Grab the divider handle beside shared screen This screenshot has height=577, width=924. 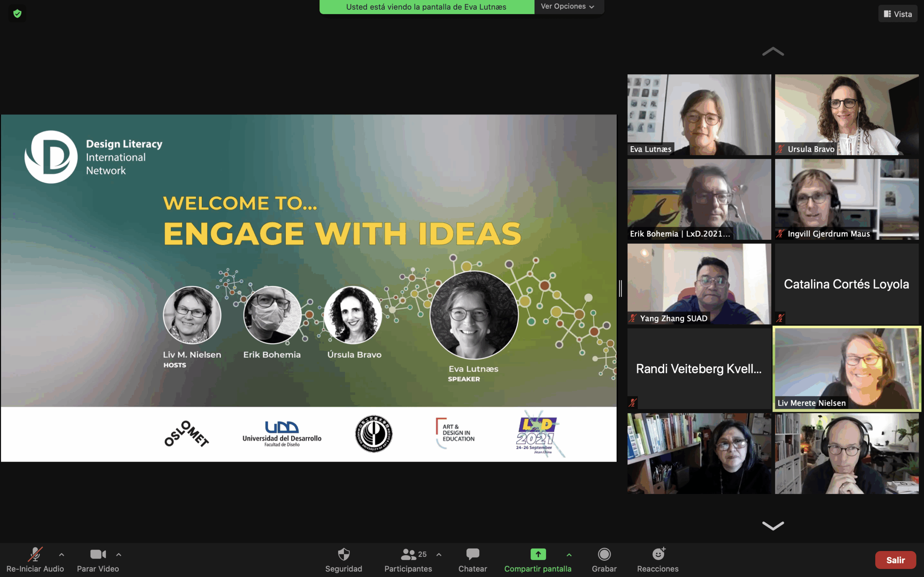tap(620, 288)
